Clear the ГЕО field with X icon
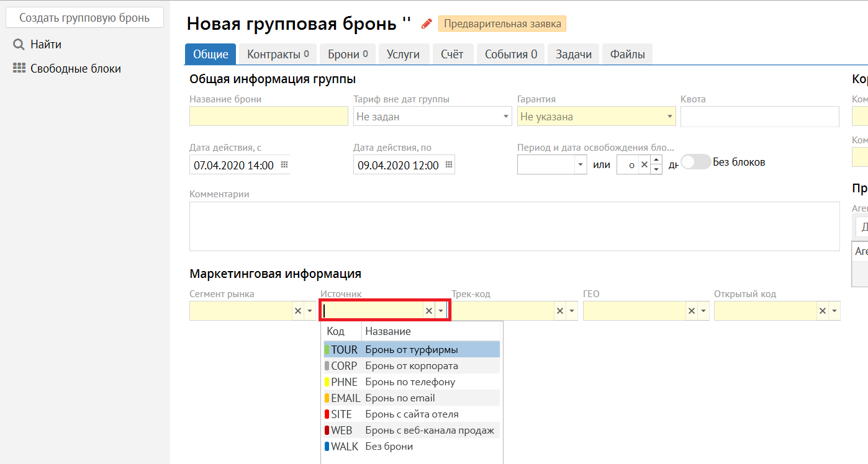This screenshot has width=868, height=464. 690,311
